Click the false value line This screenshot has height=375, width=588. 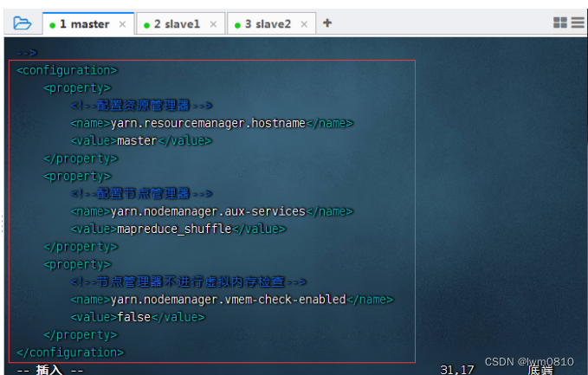[138, 317]
